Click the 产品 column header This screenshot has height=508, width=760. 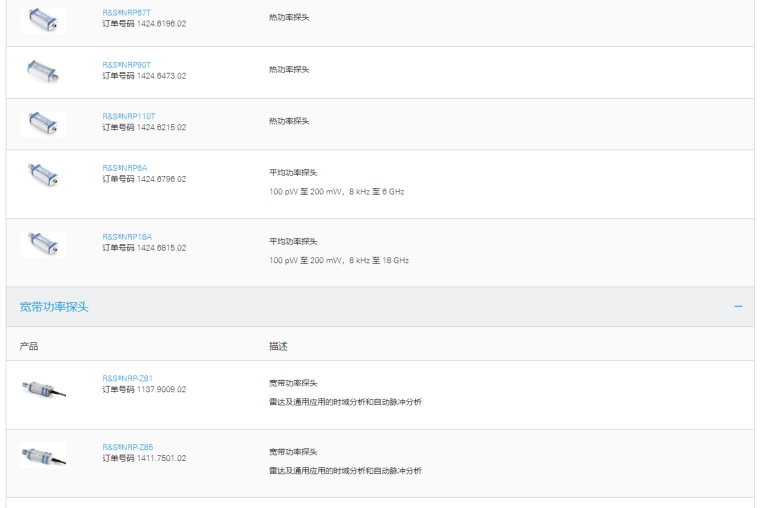coord(27,344)
